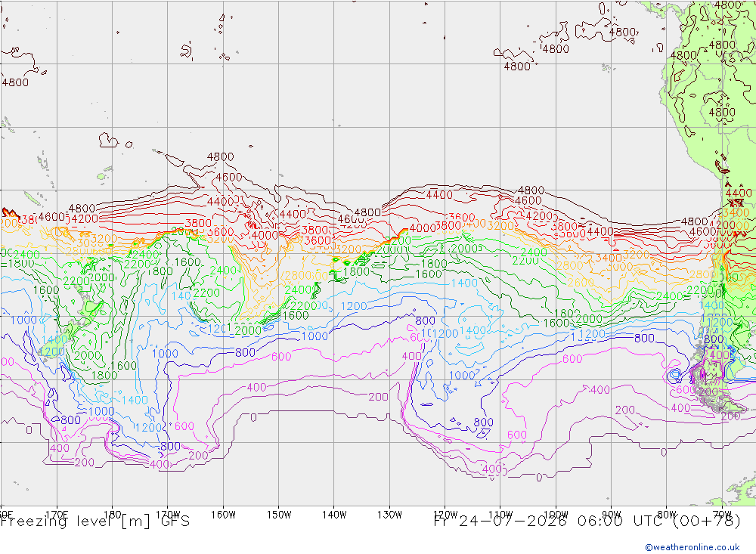
Task: Click the 180 longitude axis label
Action: pyautogui.click(x=113, y=515)
